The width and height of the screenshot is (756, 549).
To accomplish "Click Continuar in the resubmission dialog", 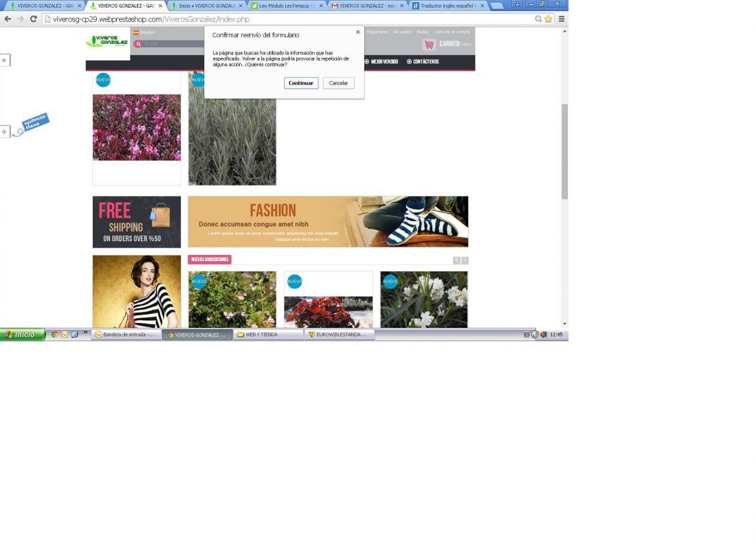I will click(x=301, y=83).
